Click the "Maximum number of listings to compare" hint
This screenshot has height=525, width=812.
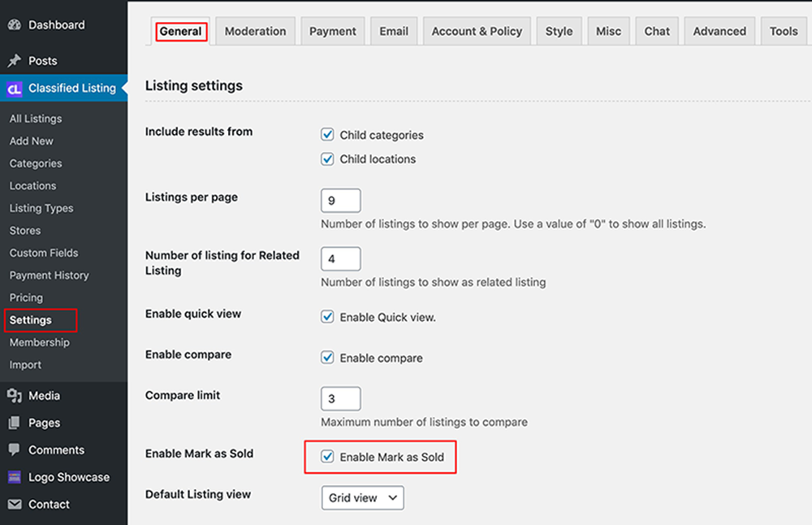pyautogui.click(x=424, y=422)
